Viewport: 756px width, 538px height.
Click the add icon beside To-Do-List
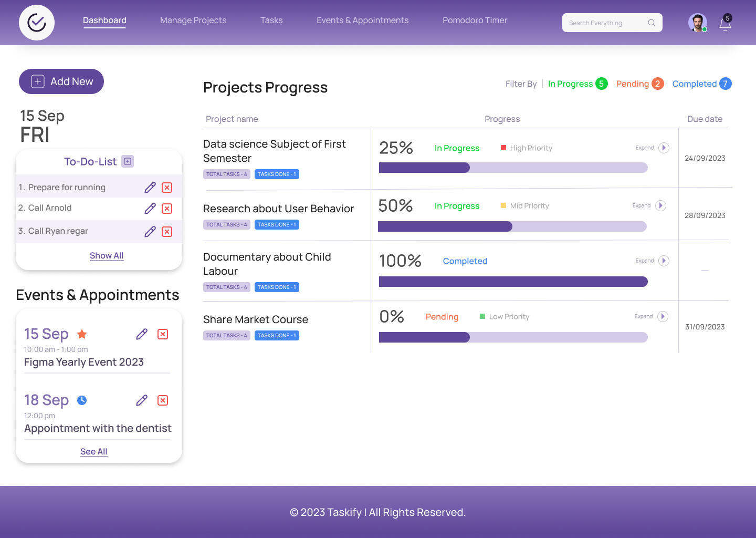click(128, 161)
